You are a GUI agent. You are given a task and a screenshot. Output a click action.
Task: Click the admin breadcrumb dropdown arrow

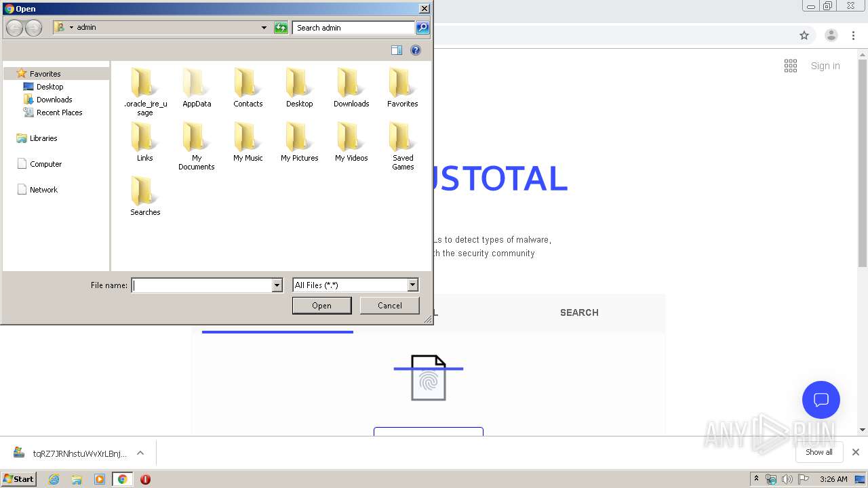point(71,28)
